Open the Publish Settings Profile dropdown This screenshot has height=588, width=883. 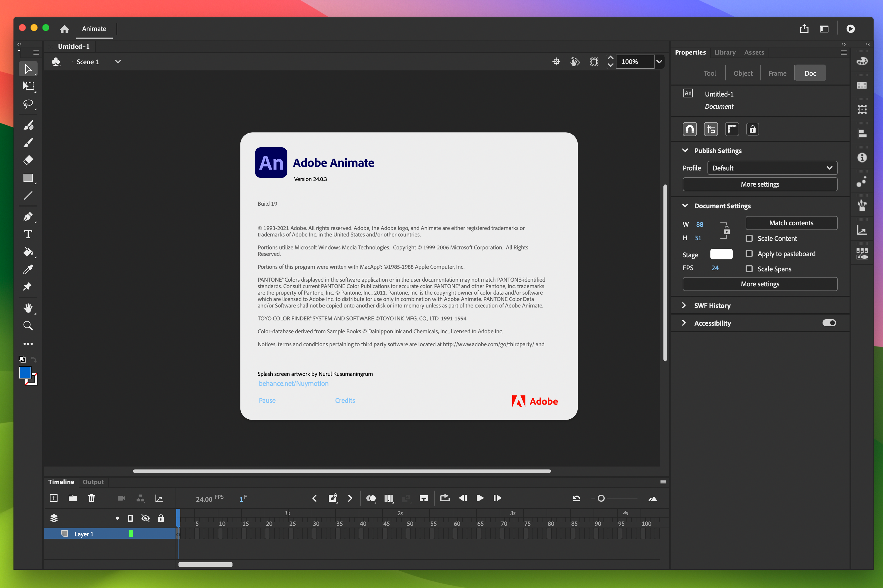[772, 167]
